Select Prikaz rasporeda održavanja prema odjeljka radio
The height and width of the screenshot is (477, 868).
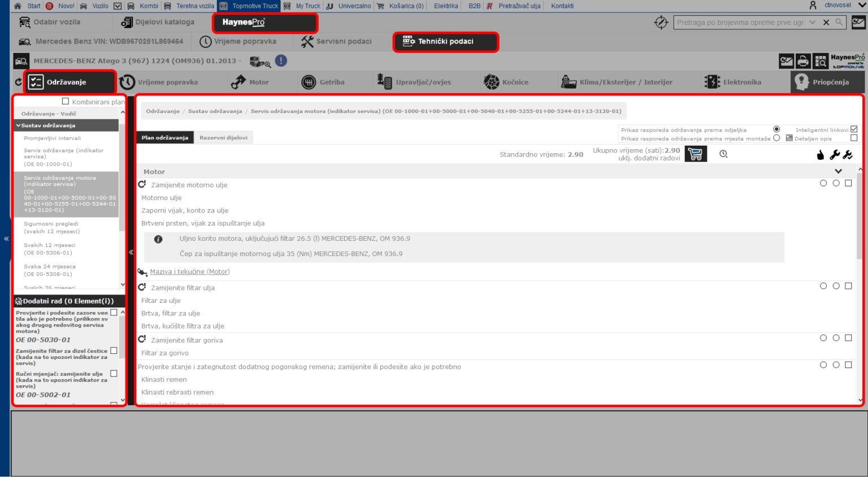click(x=776, y=129)
